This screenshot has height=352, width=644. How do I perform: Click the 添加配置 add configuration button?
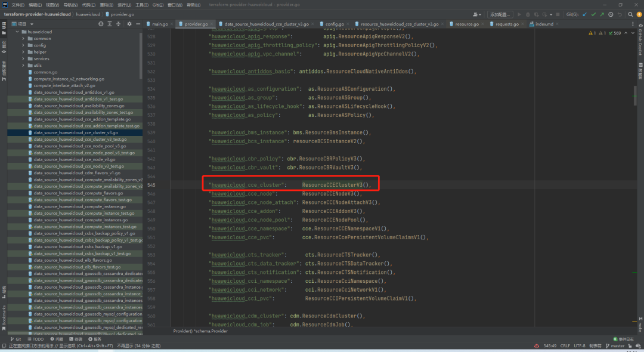(x=500, y=14)
